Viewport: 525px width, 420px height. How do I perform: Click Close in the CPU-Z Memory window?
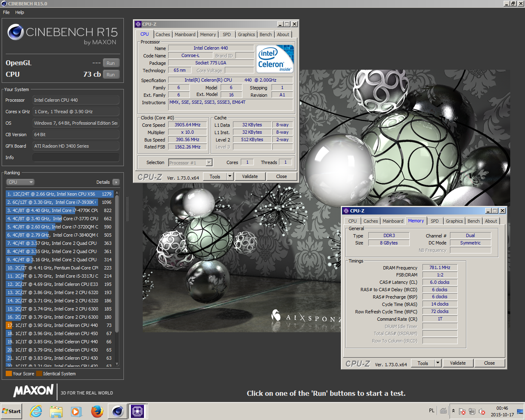[x=489, y=363]
